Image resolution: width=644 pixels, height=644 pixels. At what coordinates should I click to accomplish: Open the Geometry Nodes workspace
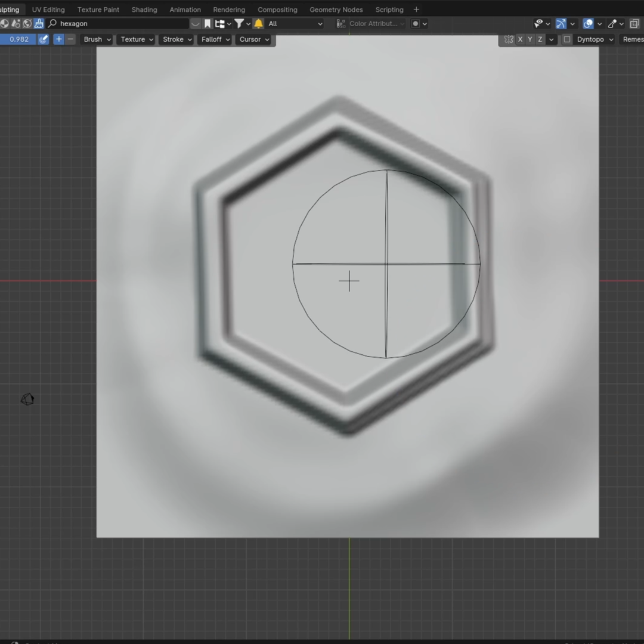336,9
